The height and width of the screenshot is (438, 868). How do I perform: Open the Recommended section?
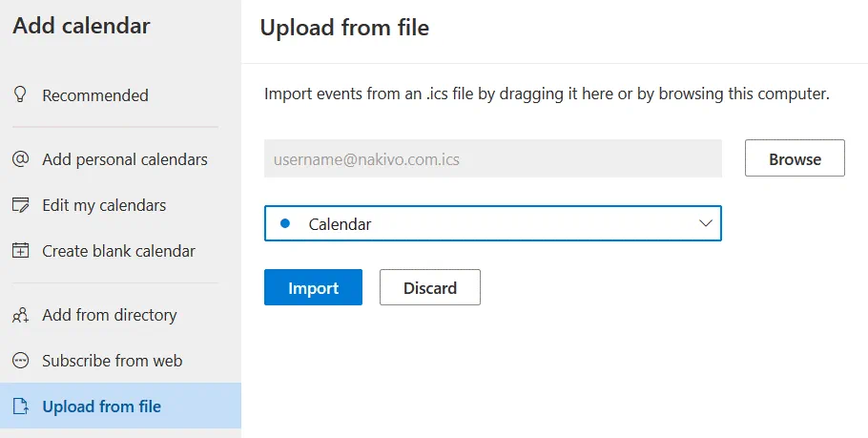[95, 95]
